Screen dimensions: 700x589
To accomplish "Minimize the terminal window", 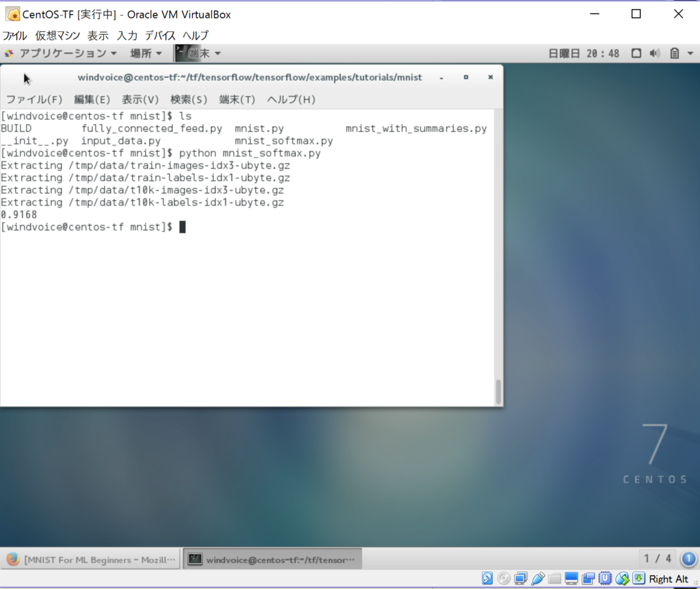I will 441,78.
